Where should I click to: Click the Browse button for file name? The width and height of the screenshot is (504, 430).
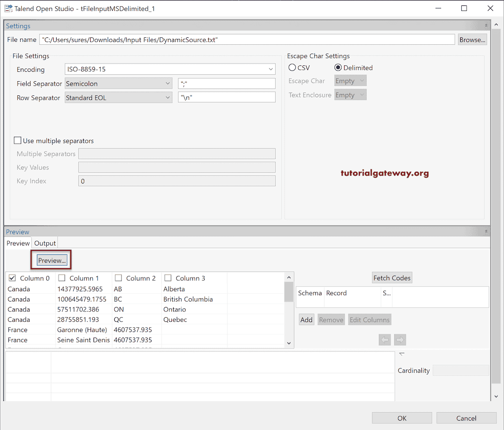click(472, 39)
